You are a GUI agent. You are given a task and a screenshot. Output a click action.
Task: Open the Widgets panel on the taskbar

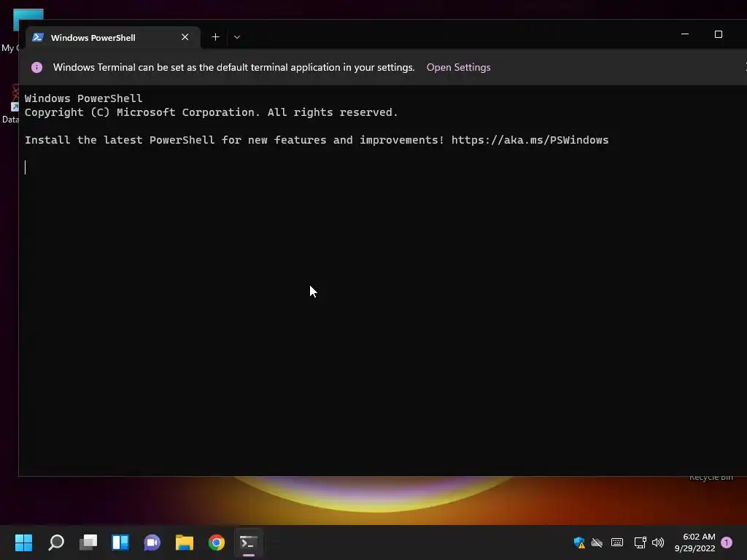click(120, 542)
